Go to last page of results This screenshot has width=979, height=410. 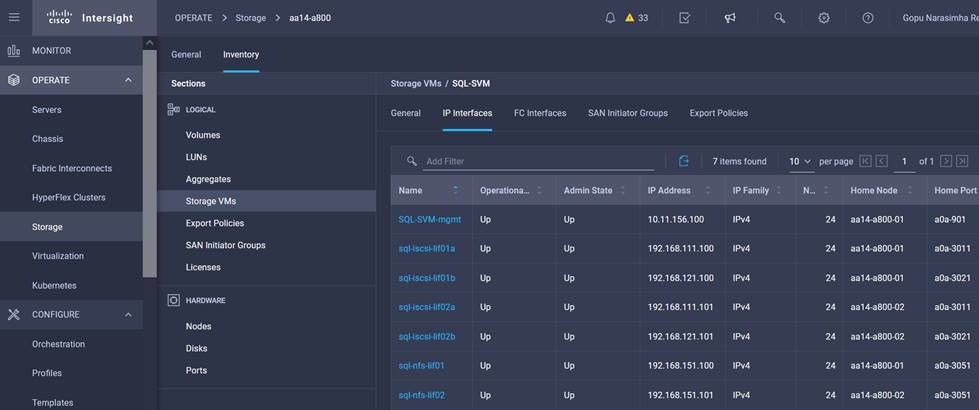(962, 161)
